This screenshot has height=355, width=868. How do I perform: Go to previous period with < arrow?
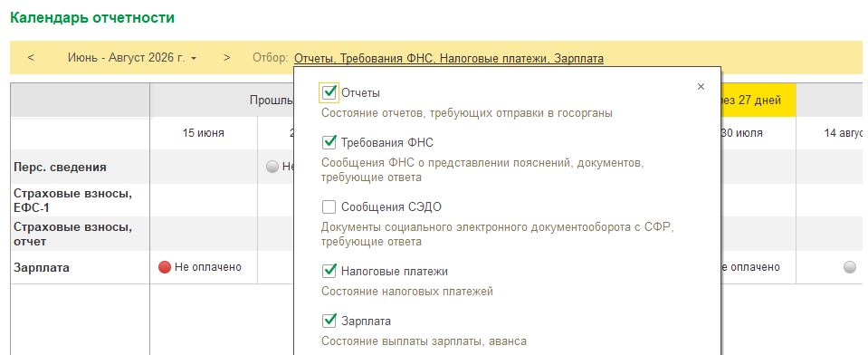[x=31, y=57]
